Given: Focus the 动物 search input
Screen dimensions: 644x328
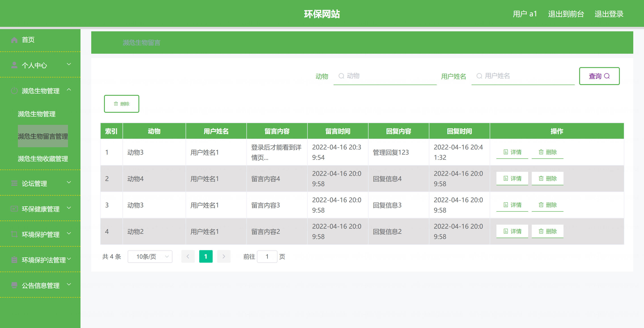Looking at the screenshot, I should pyautogui.click(x=385, y=76).
